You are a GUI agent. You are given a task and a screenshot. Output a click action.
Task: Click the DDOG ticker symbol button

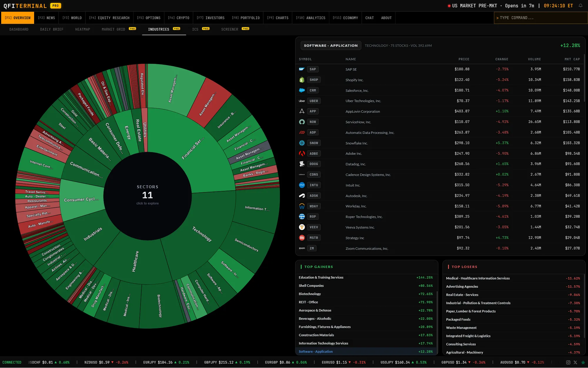314,164
